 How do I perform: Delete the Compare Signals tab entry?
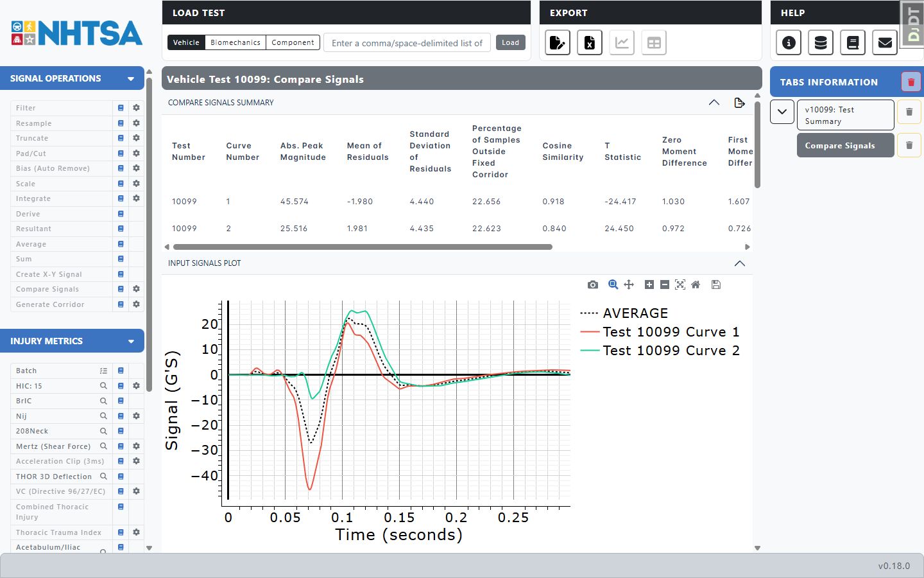point(909,145)
